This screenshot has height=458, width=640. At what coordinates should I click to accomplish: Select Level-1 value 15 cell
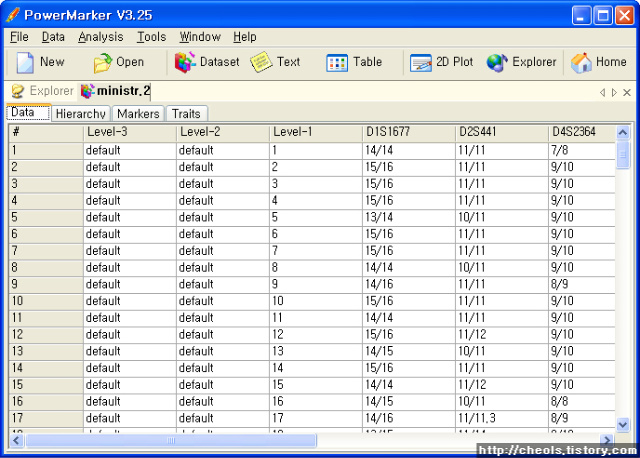[x=316, y=385]
